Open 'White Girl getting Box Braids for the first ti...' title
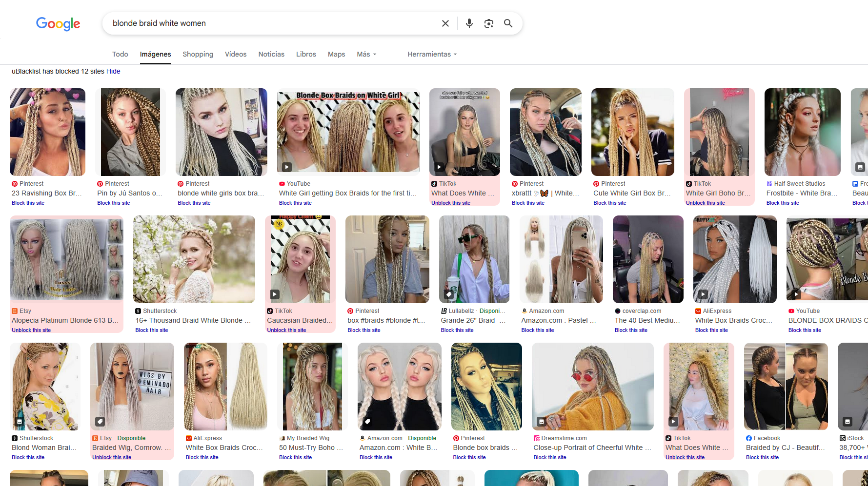868x486 pixels. [348, 193]
